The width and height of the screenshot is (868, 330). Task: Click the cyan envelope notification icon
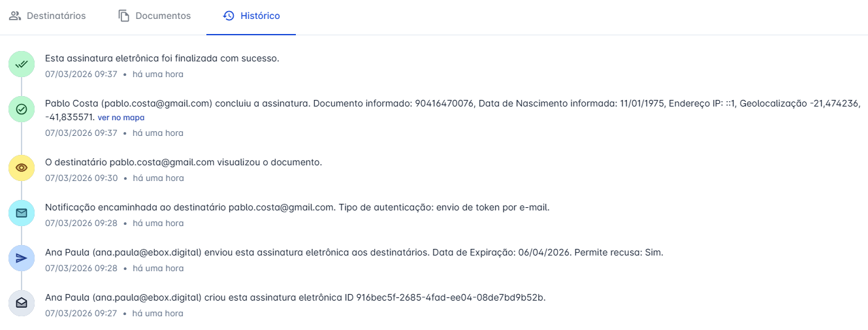point(22,213)
